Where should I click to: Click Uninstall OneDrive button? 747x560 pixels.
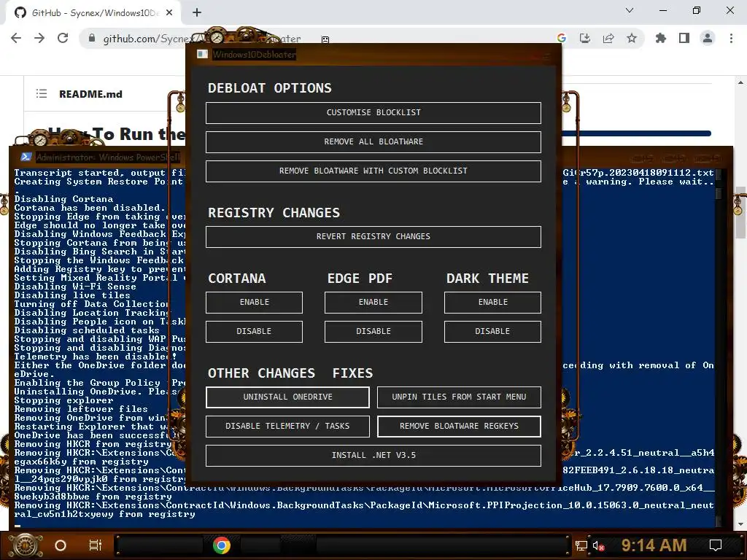click(287, 397)
